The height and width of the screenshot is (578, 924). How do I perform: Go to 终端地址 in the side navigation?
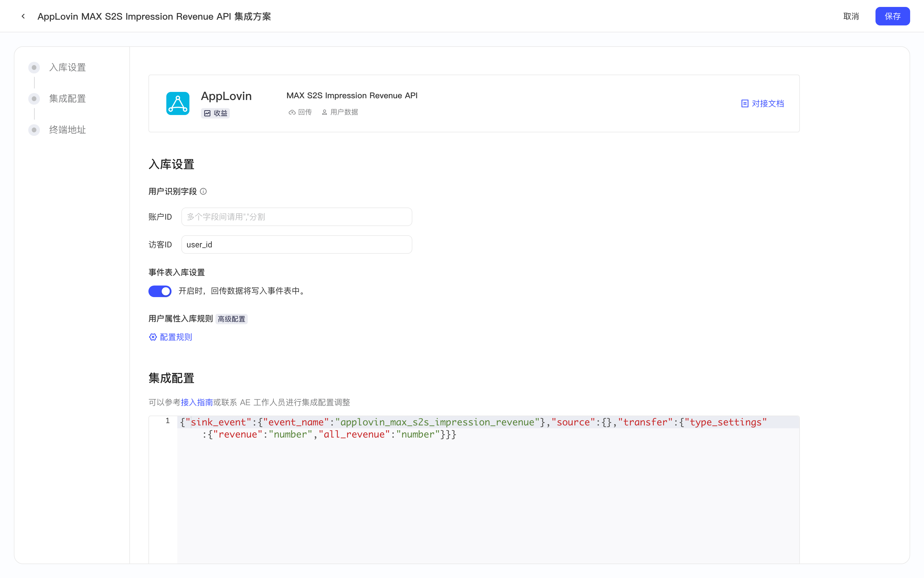click(x=68, y=130)
